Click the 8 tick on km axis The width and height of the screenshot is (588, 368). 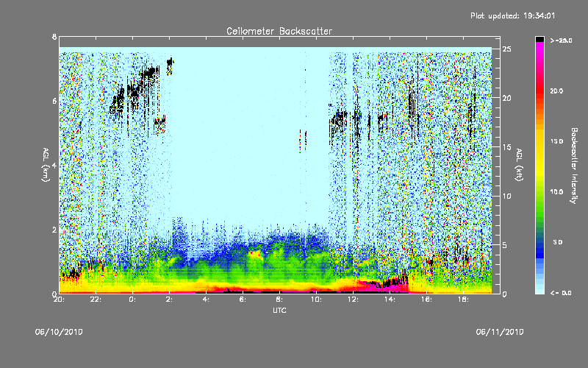point(54,37)
